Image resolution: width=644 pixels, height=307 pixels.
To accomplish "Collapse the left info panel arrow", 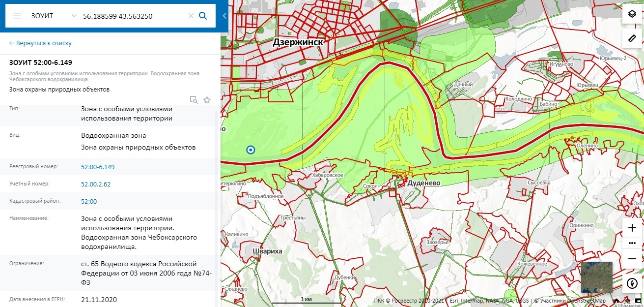I will [224, 16].
